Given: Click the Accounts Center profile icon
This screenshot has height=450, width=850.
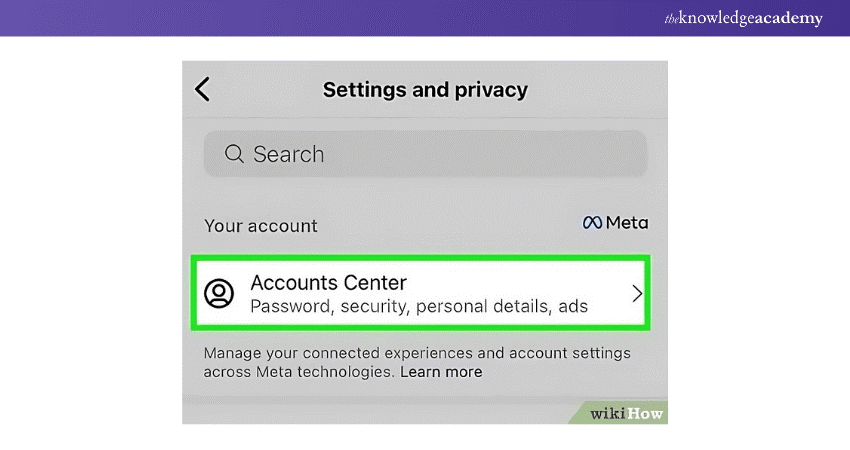Looking at the screenshot, I should pyautogui.click(x=219, y=293).
